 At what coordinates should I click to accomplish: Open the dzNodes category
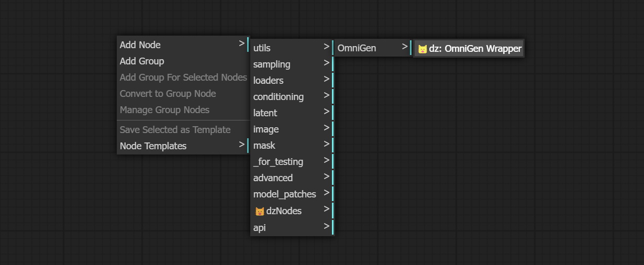tap(292, 211)
